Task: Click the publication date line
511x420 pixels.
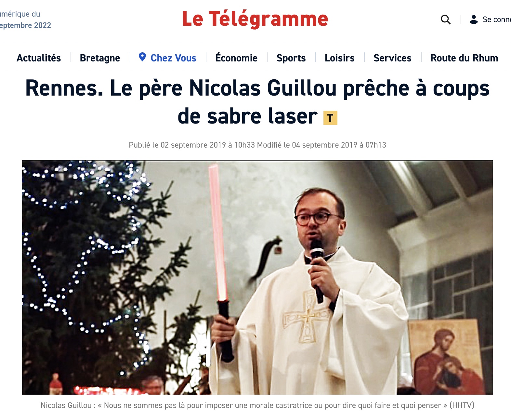Action: [x=257, y=145]
